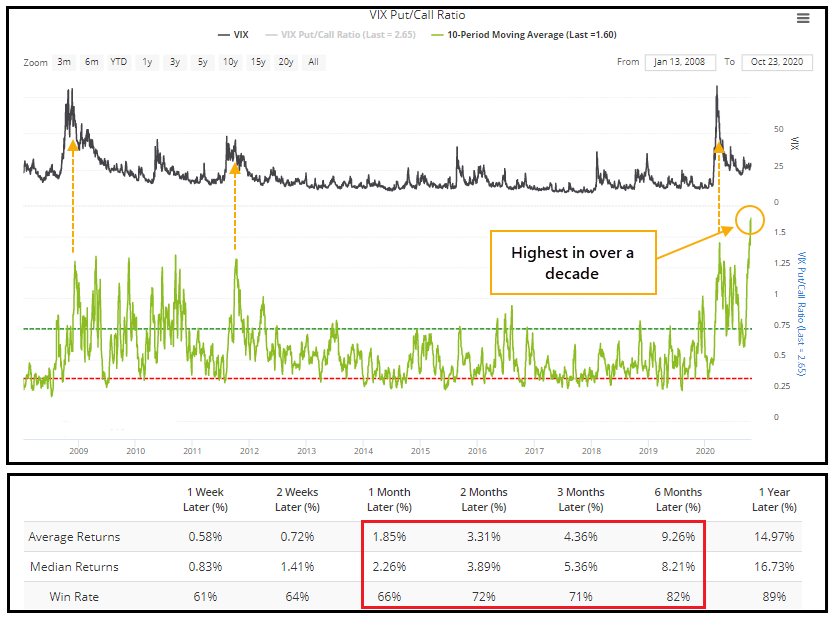Click the 2018 x-axis label
Viewport: 833px width, 617px height.
pyautogui.click(x=591, y=451)
